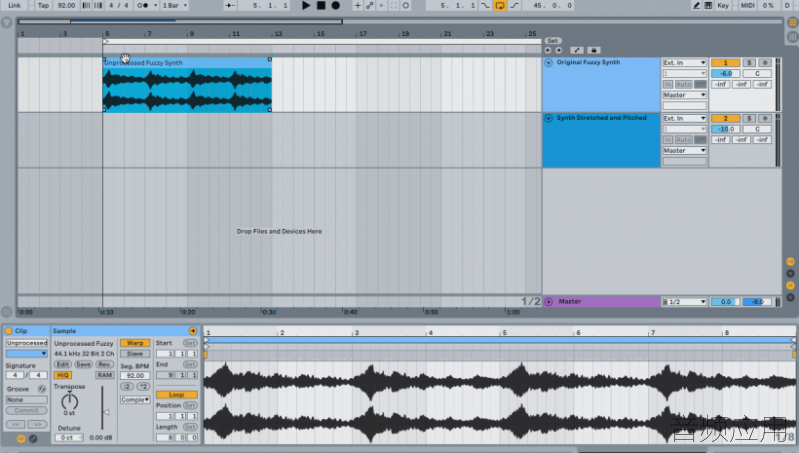
Task: Solo the Original Fuzzy Synth track
Action: click(749, 63)
